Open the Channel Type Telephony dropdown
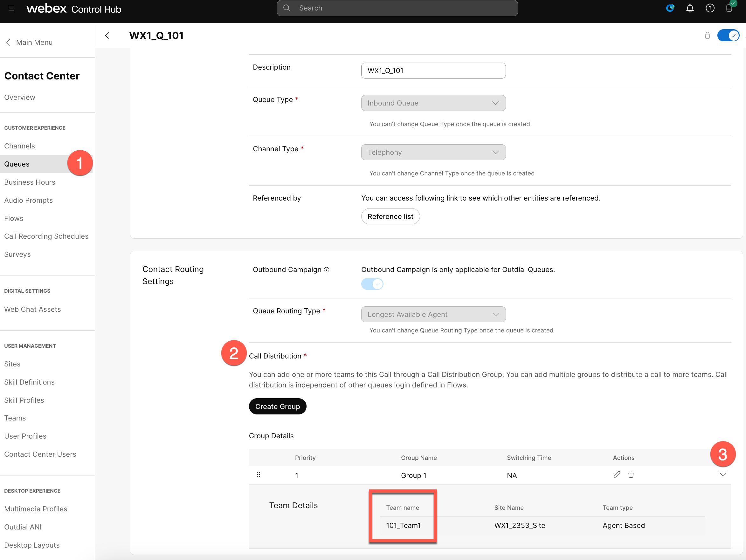This screenshot has width=746, height=560. pyautogui.click(x=433, y=152)
